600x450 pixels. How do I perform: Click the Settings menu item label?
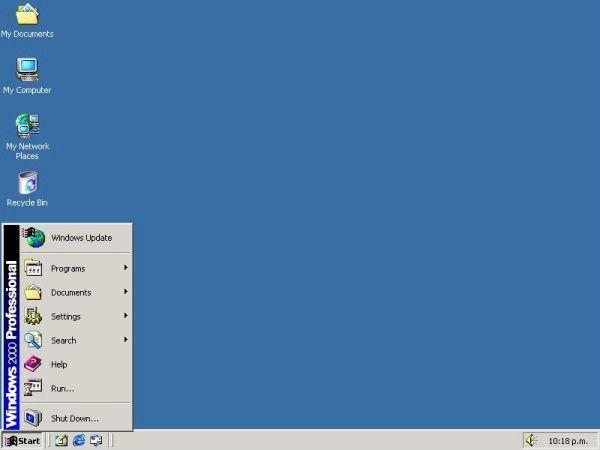point(66,317)
